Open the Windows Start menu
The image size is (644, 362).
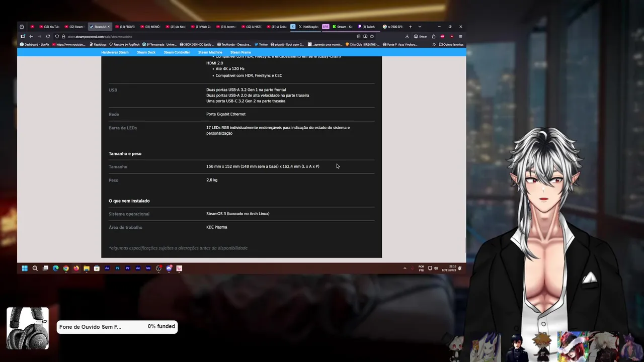point(24,268)
